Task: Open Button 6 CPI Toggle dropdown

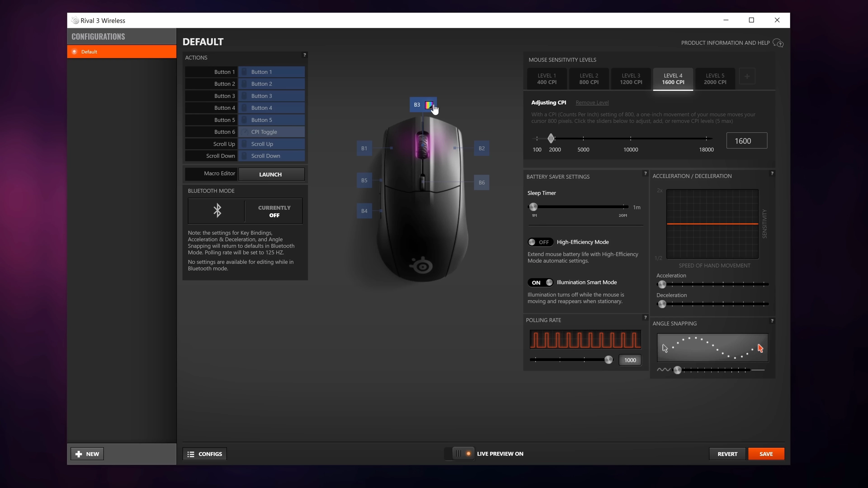Action: [271, 132]
